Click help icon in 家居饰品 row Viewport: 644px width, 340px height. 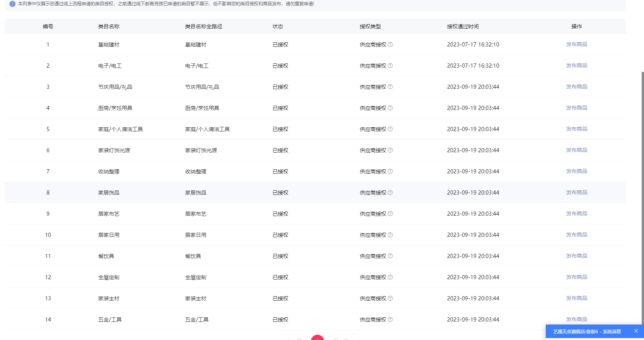click(390, 193)
